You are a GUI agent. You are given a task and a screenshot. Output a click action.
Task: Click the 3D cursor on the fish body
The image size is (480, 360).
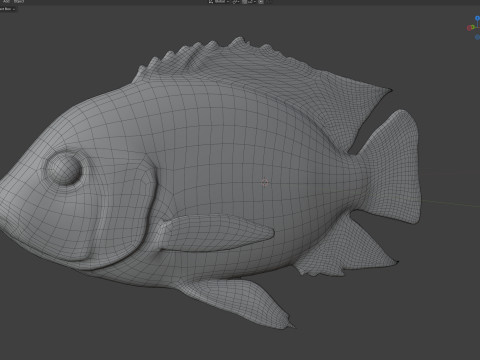[265, 182]
